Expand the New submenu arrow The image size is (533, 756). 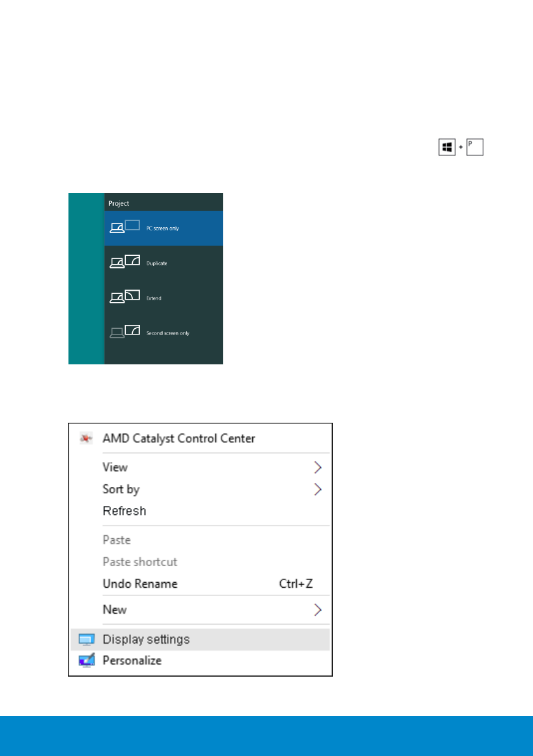[x=318, y=610]
